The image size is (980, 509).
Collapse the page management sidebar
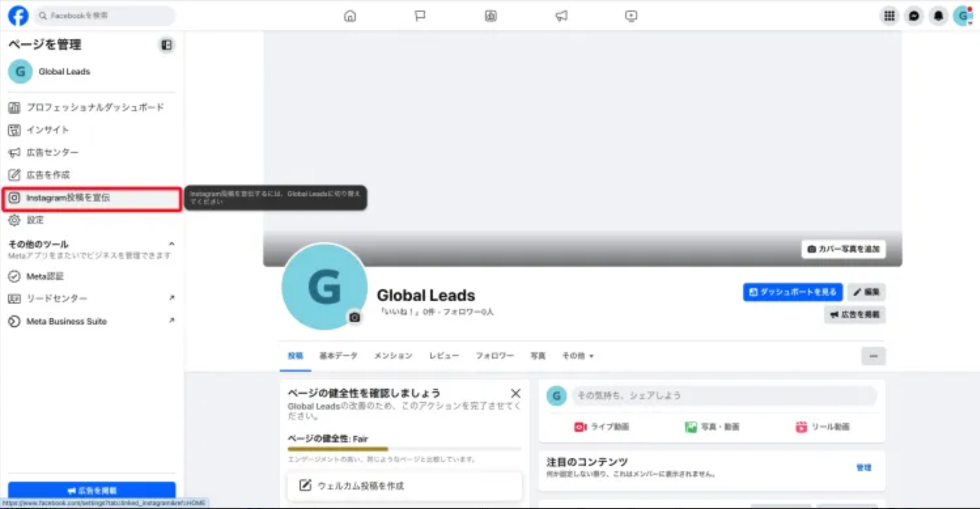tap(167, 45)
